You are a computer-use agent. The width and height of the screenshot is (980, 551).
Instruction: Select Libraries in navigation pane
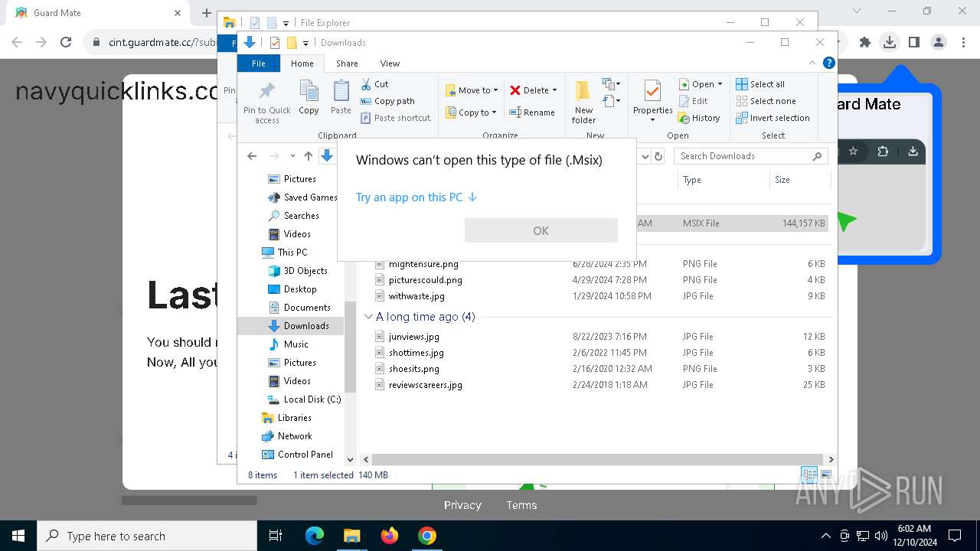click(x=286, y=418)
